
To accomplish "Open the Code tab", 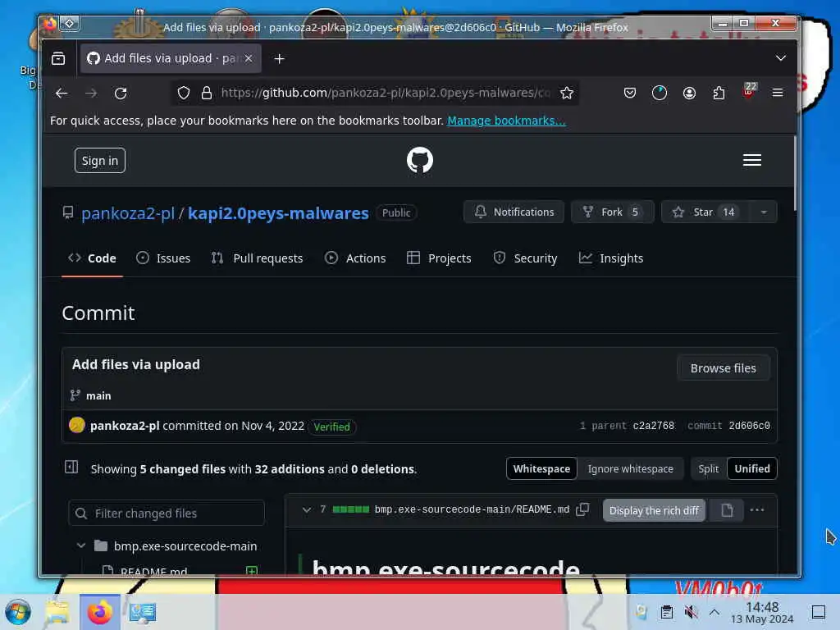I will tap(92, 258).
